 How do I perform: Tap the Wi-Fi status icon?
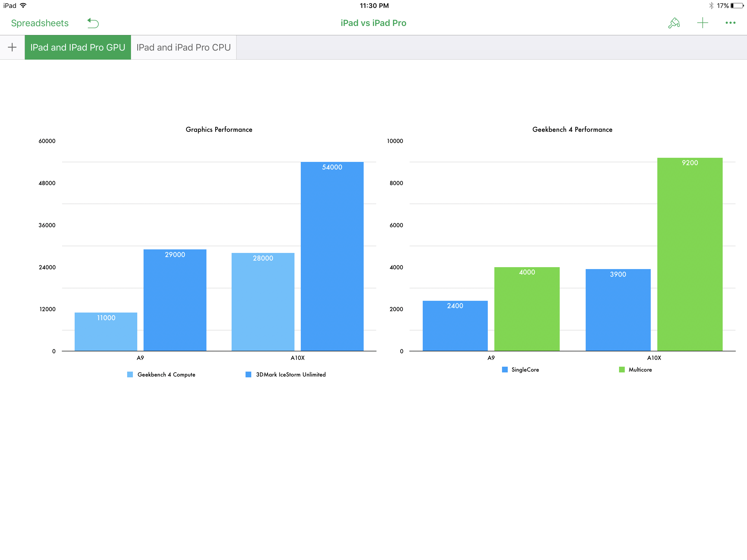[x=23, y=6]
